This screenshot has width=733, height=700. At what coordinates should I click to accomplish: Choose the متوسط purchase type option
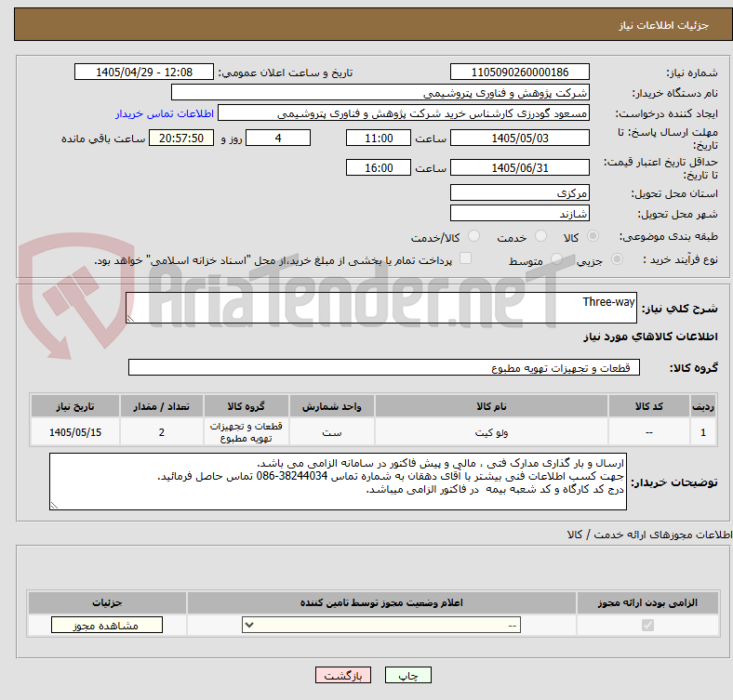(556, 258)
